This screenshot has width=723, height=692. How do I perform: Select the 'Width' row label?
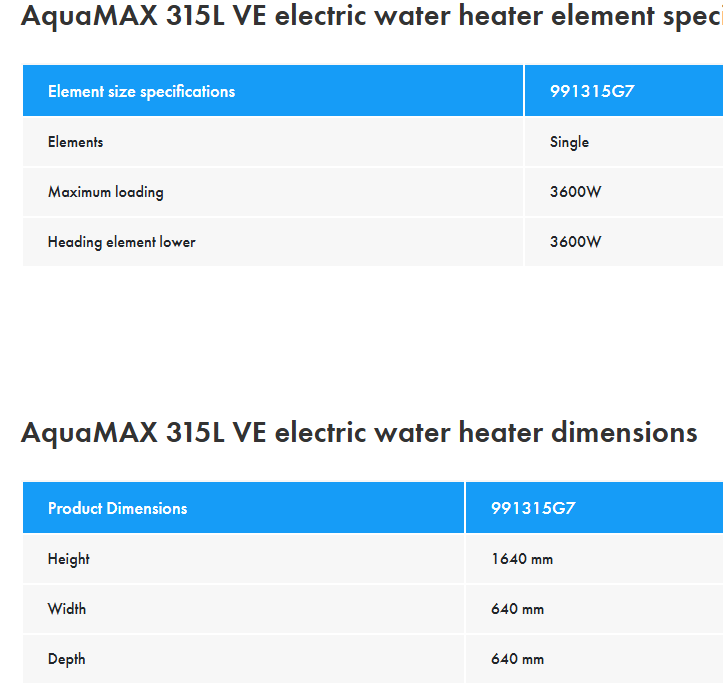click(67, 609)
